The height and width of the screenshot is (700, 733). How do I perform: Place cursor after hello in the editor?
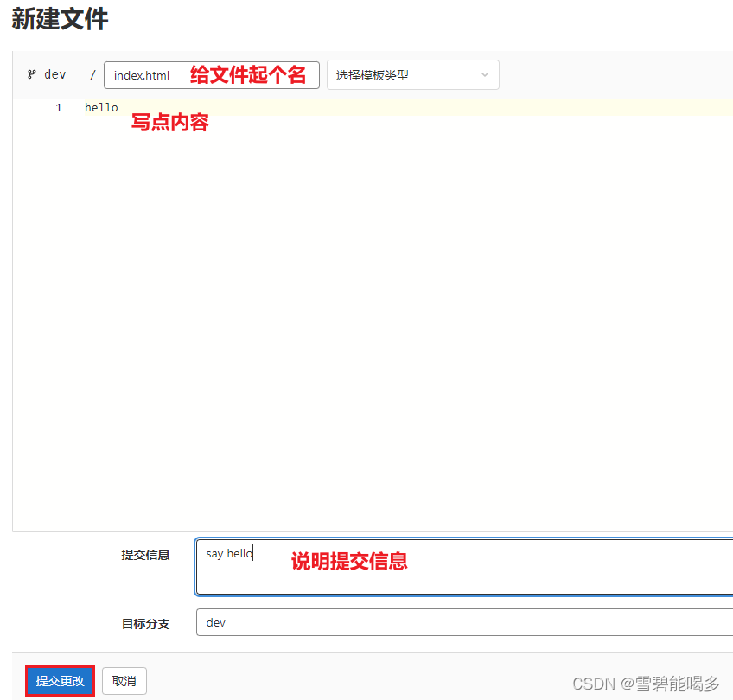119,107
